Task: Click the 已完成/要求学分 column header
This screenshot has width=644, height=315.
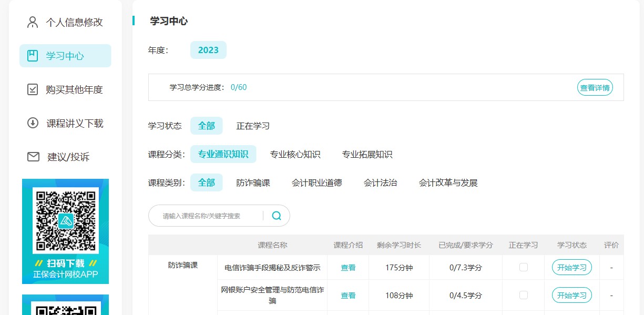Action: click(466, 245)
